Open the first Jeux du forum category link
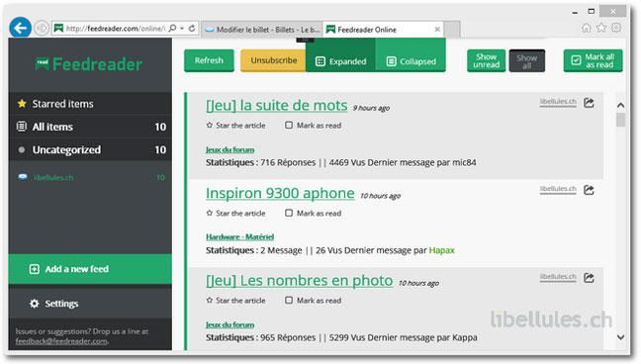Viewport: 641px width, 364px height. [x=229, y=149]
